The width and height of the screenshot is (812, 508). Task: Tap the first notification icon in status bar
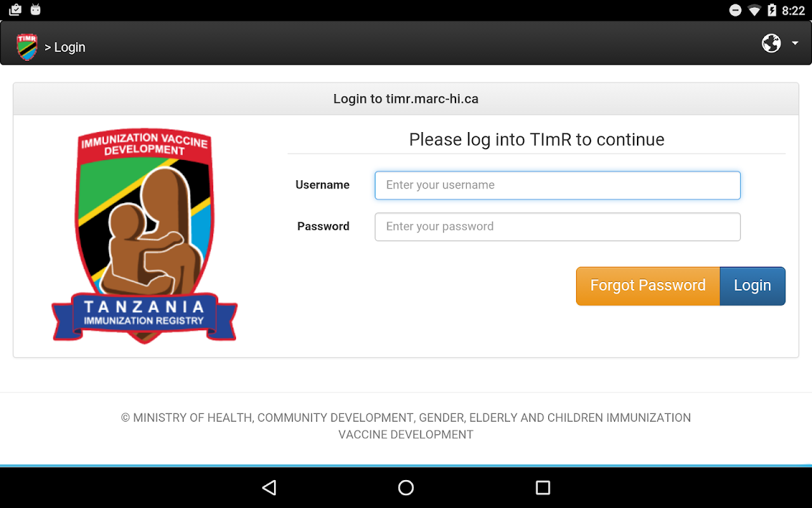point(15,10)
